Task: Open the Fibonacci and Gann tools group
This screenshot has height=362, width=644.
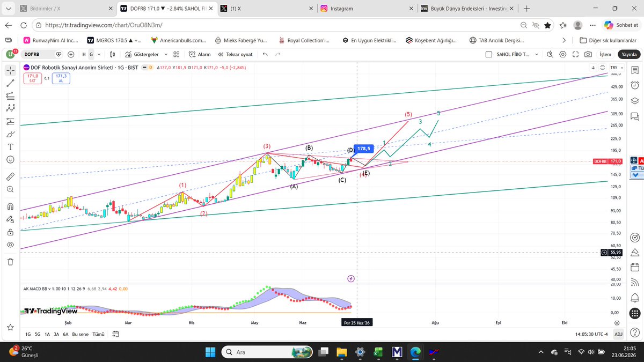Action: 10,95
